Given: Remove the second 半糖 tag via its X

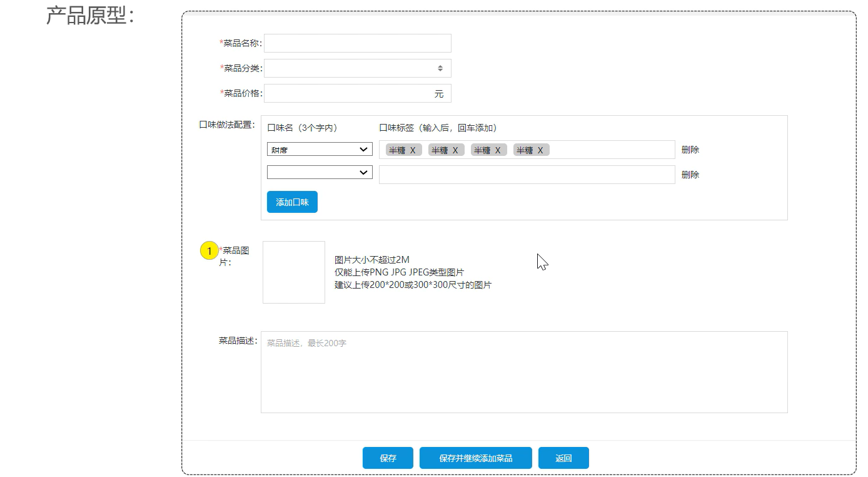Looking at the screenshot, I should [455, 150].
